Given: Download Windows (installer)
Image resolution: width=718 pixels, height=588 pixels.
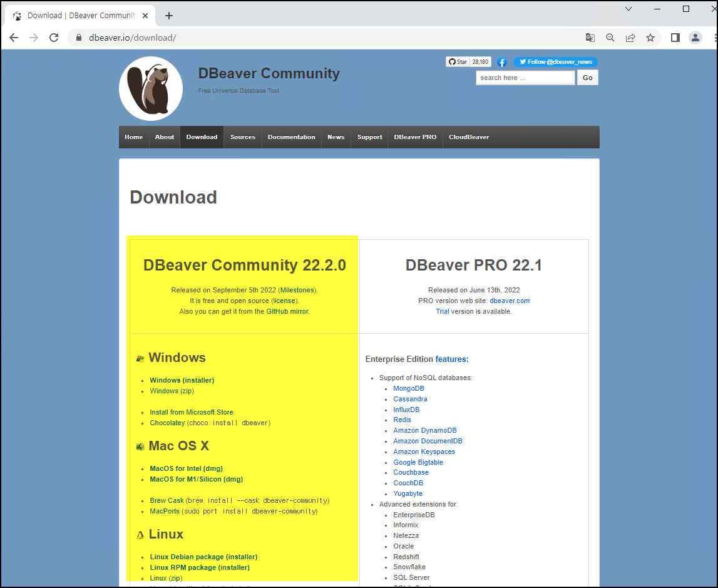Looking at the screenshot, I should point(182,380).
